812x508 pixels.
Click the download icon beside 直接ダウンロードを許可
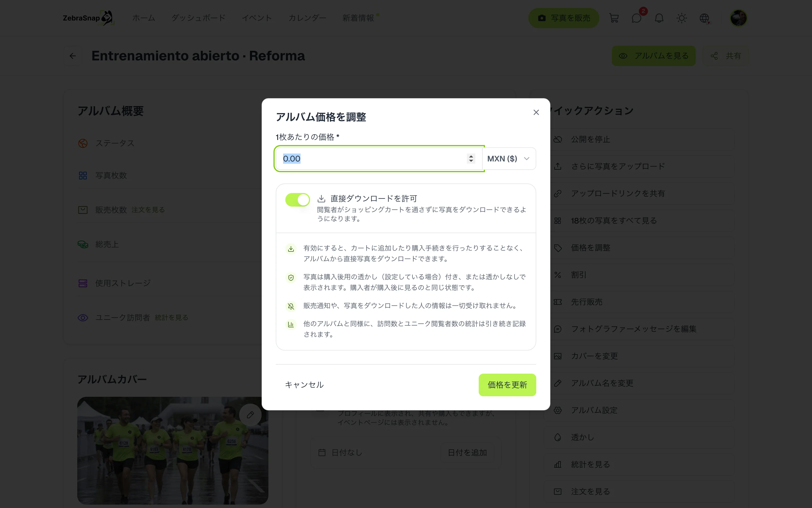point(321,199)
